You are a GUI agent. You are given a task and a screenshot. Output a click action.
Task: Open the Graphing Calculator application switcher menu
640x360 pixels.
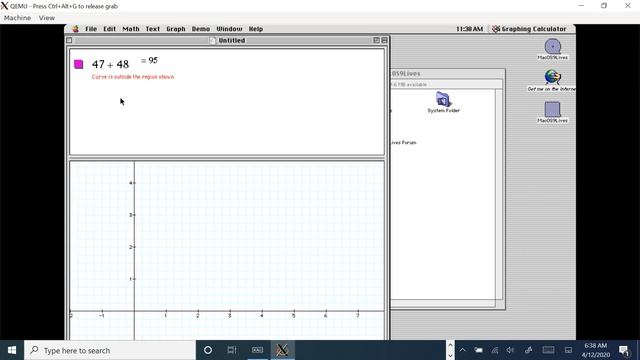529,29
